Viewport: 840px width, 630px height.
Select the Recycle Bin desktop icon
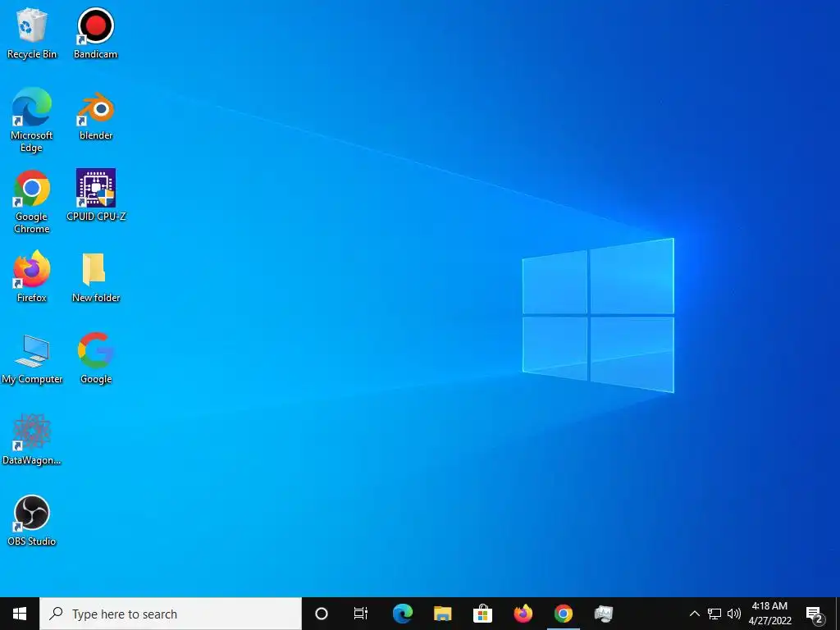point(32,33)
